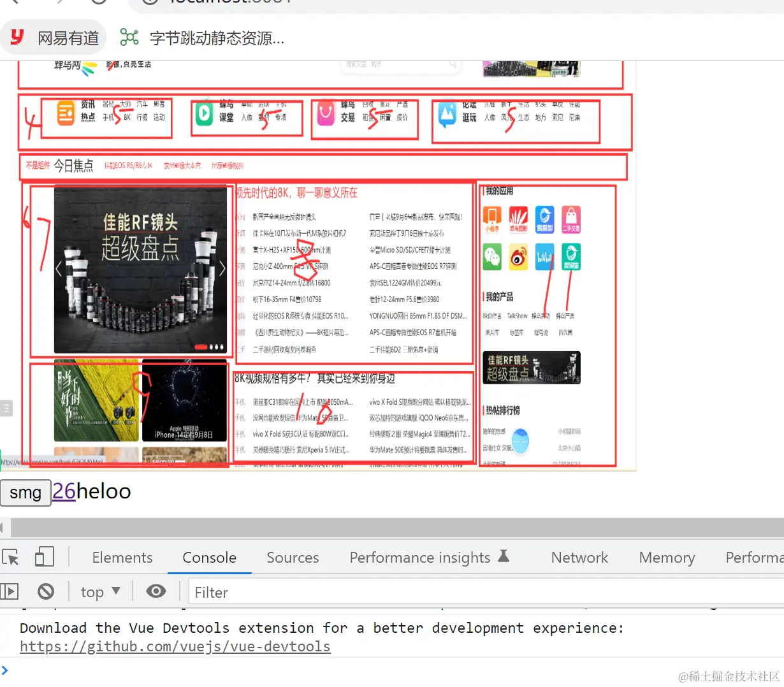Follow the 26 hyperlink
The image size is (784, 687).
64,491
